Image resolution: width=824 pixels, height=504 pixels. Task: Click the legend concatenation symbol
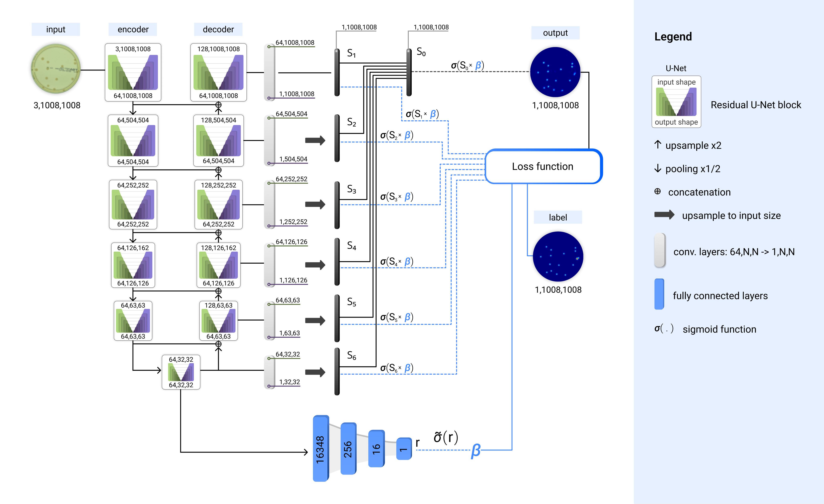click(657, 192)
